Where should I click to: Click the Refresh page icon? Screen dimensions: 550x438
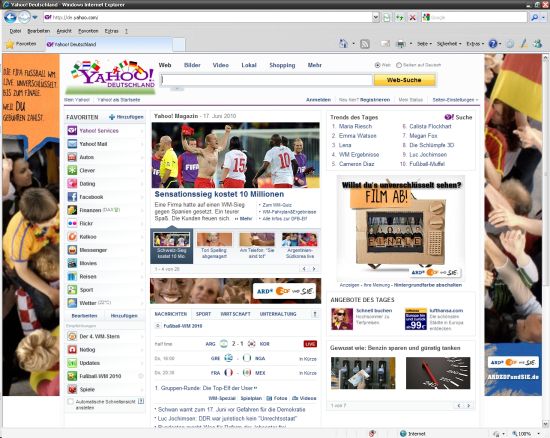click(x=387, y=17)
